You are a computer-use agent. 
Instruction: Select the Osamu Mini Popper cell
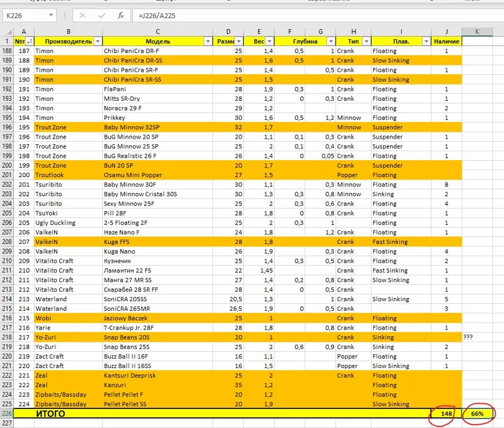(x=157, y=175)
